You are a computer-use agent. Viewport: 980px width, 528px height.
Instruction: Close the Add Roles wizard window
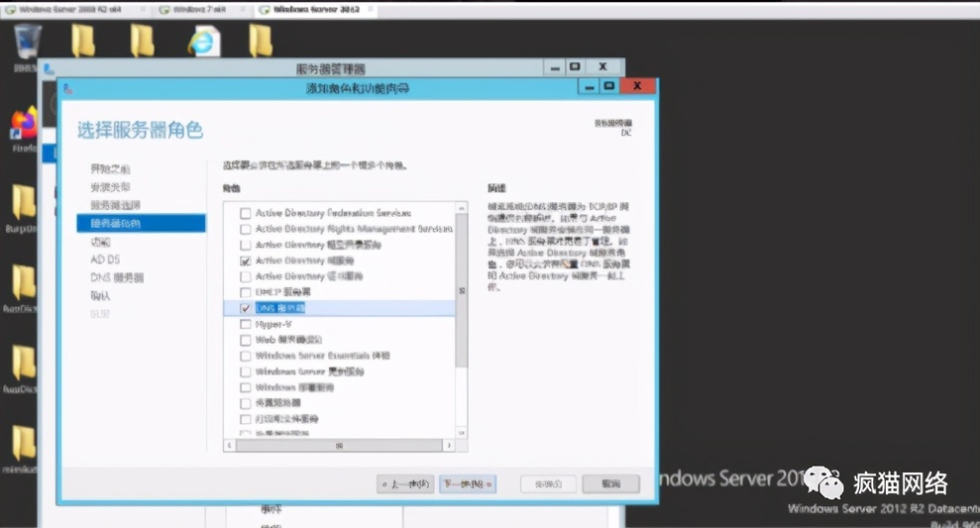(x=637, y=86)
